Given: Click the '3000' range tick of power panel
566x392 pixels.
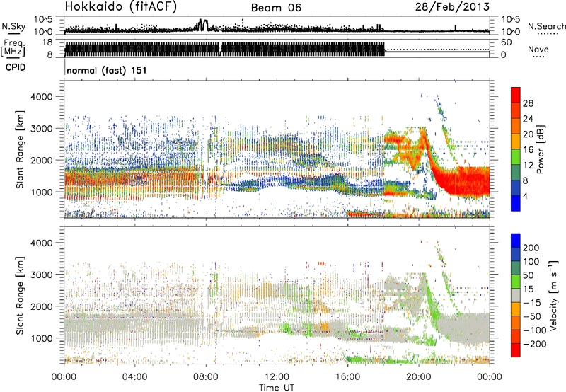Looking at the screenshot, I should (41, 129).
